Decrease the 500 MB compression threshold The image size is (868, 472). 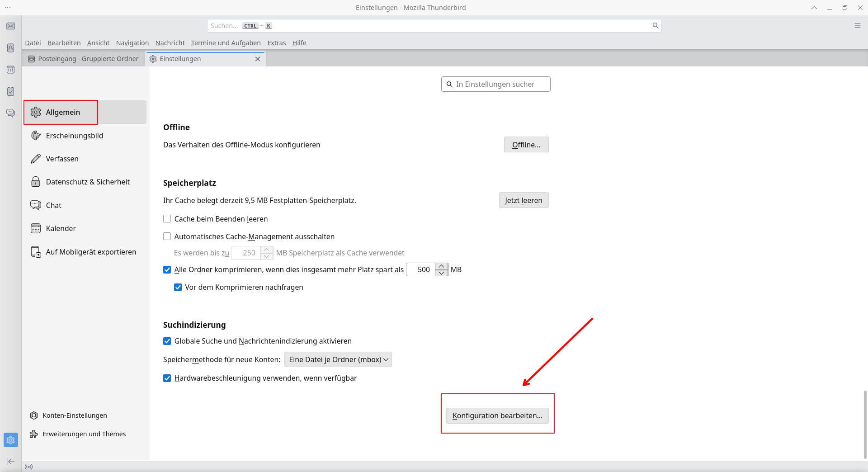(442, 273)
